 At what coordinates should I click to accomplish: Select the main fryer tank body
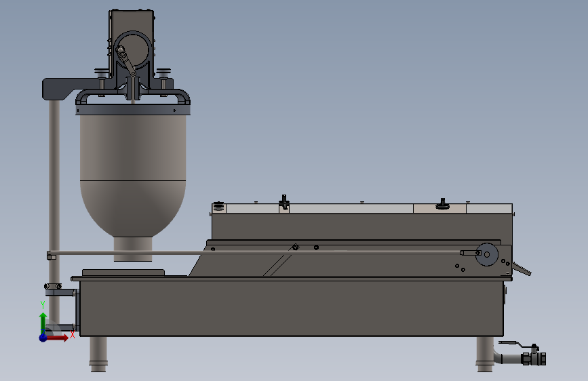(291, 308)
